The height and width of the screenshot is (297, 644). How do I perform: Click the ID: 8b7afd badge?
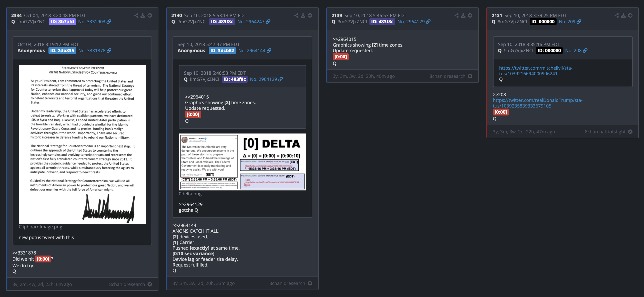pos(62,22)
